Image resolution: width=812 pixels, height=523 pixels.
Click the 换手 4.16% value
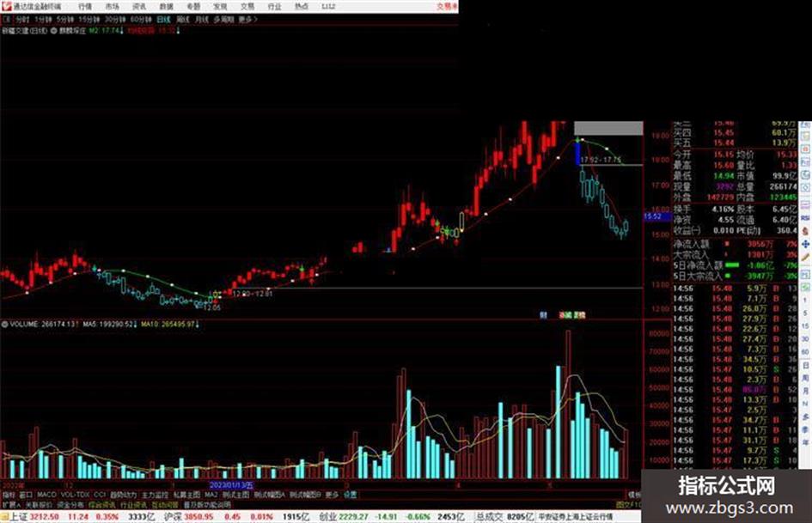pyautogui.click(x=723, y=210)
